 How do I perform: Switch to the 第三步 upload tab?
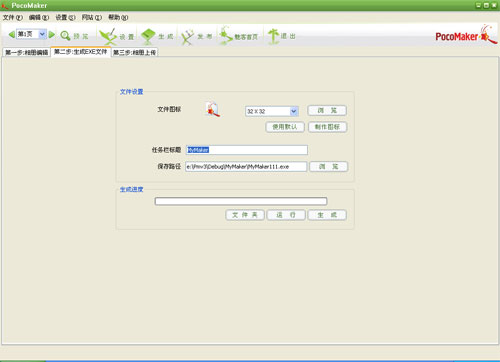[x=134, y=52]
